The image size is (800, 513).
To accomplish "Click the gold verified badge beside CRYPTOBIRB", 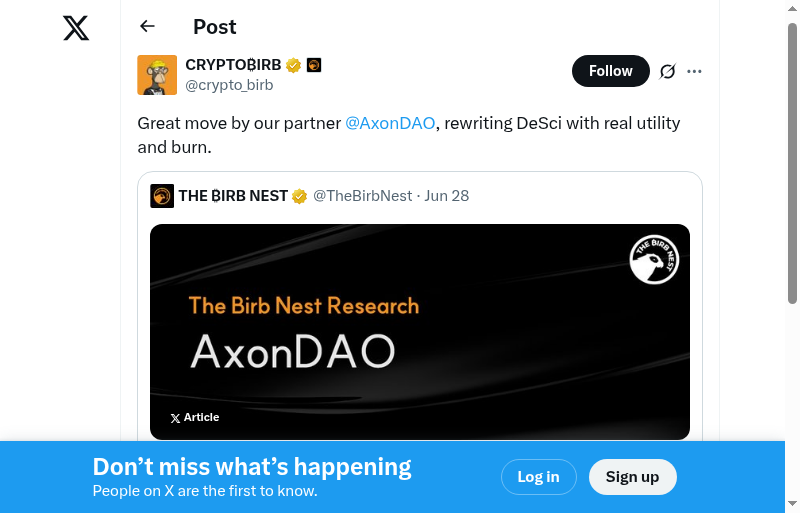I will (293, 66).
